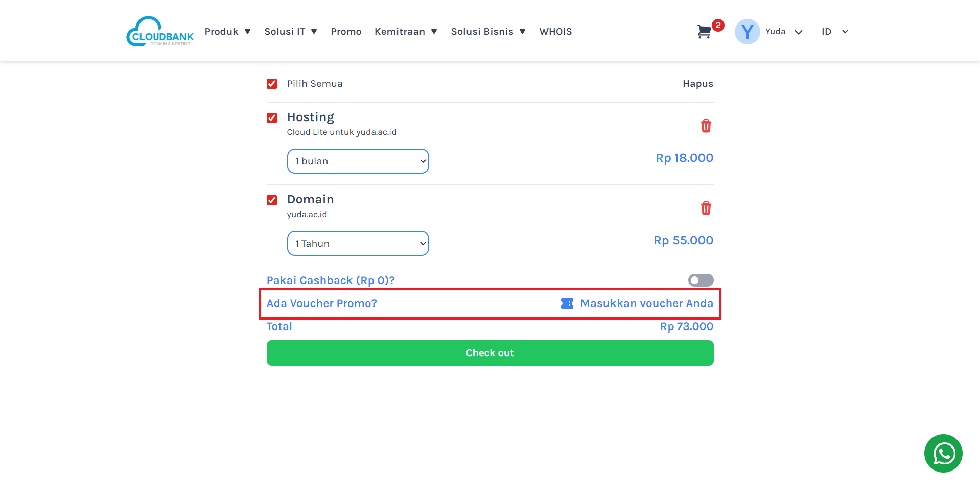
Task: Enable the Pakai Cashback switch
Action: click(x=701, y=280)
